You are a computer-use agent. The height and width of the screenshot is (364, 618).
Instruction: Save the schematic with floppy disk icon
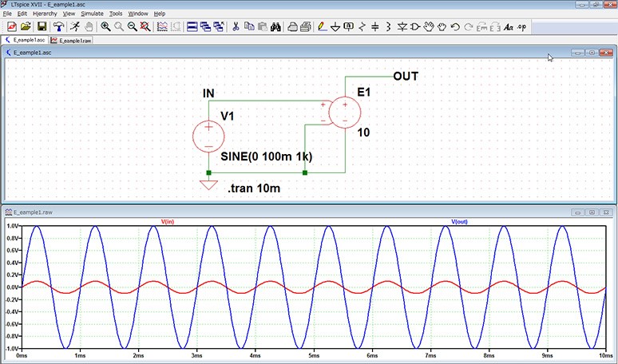(x=42, y=27)
